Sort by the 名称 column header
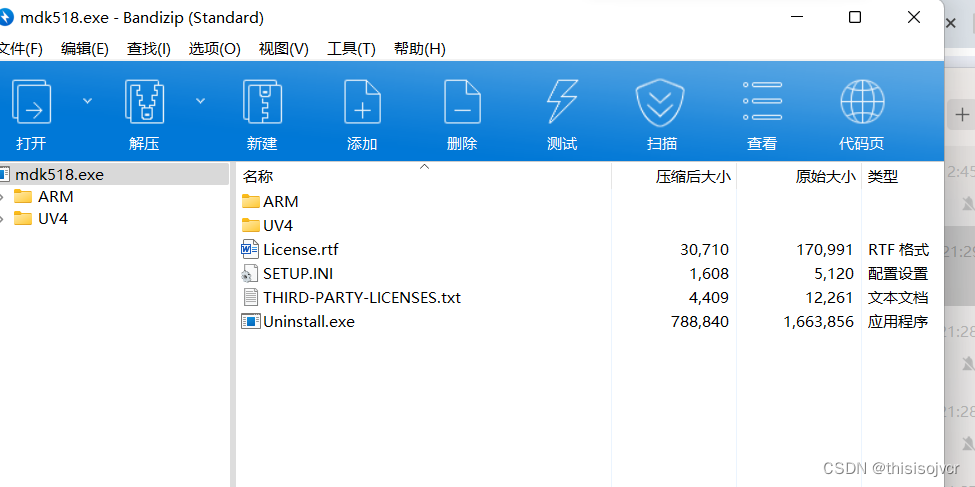The width and height of the screenshot is (975, 487). pos(257,177)
